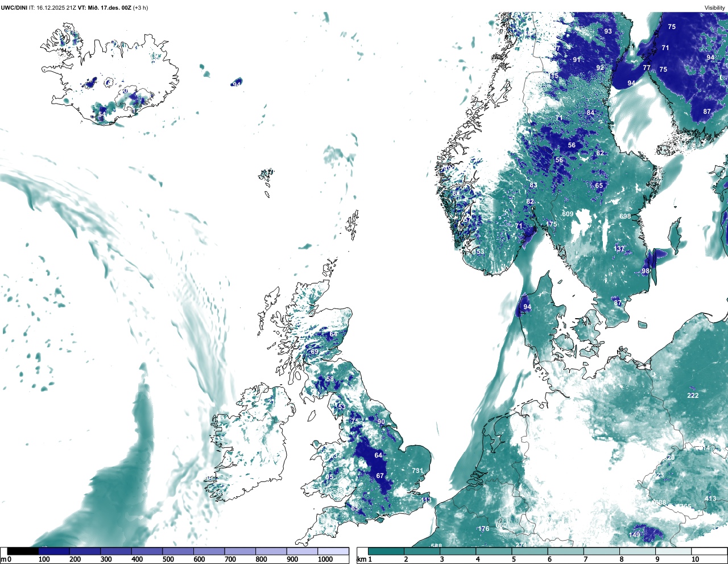Screen dimensions: 728x564
Task: Pick the 9–10 km white legend segment
Action: pos(674,551)
